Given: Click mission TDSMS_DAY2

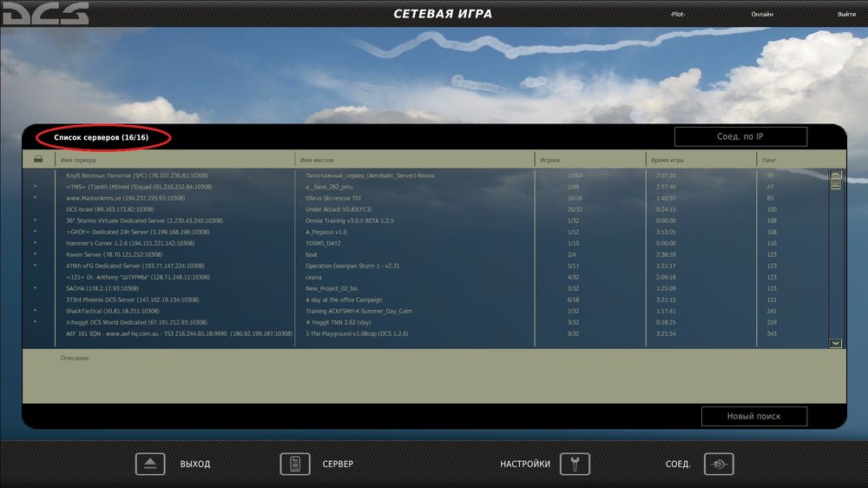Looking at the screenshot, I should [x=323, y=243].
